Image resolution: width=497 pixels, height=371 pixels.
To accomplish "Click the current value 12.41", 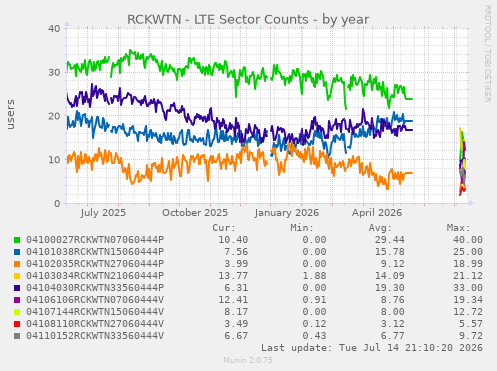I will click(233, 300).
